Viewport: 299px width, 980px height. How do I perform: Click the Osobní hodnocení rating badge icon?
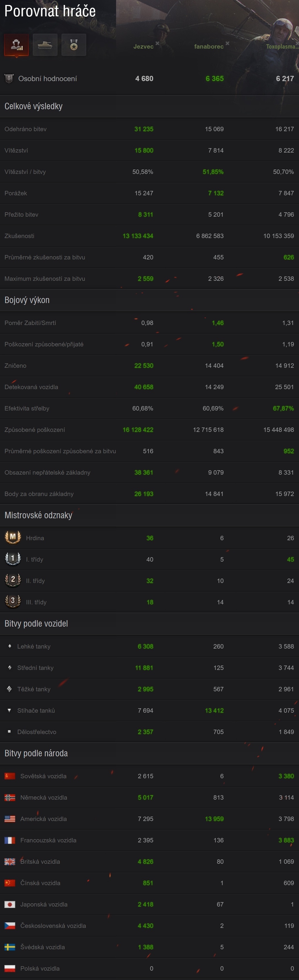[9, 79]
